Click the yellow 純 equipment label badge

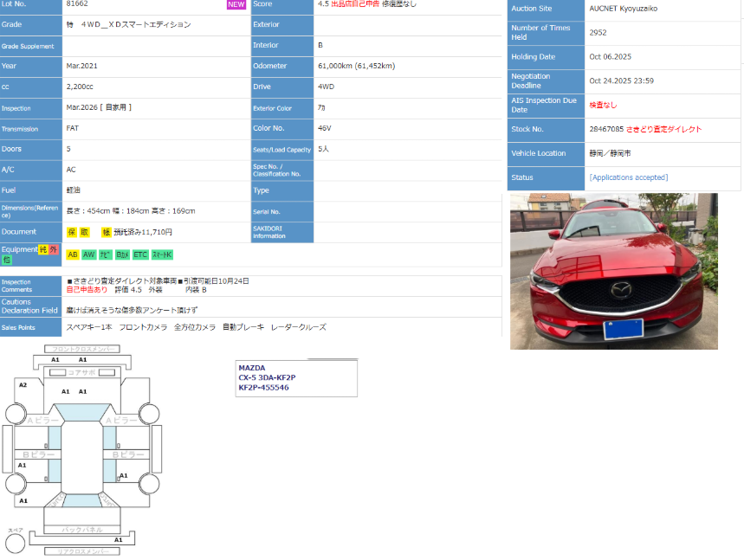pyautogui.click(x=42, y=249)
